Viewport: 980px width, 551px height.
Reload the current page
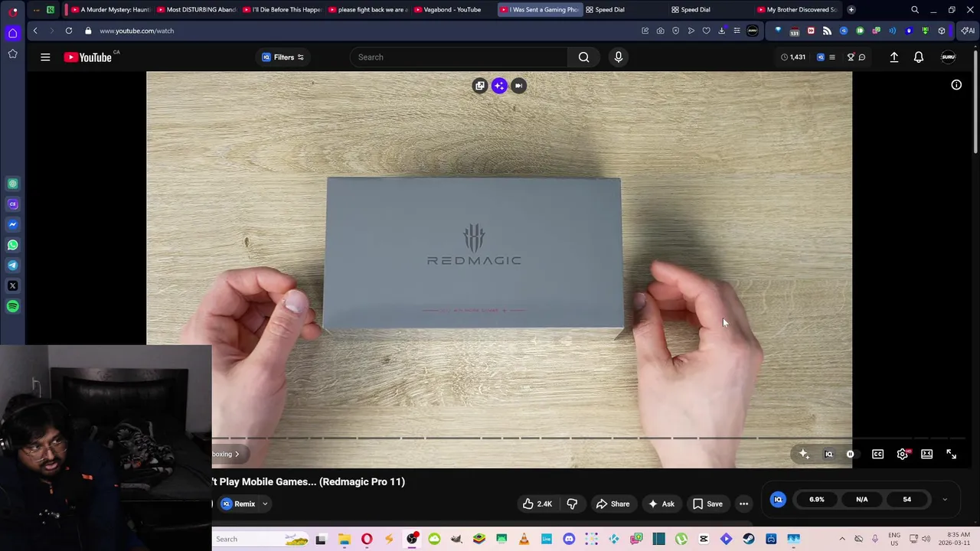pyautogui.click(x=69, y=31)
